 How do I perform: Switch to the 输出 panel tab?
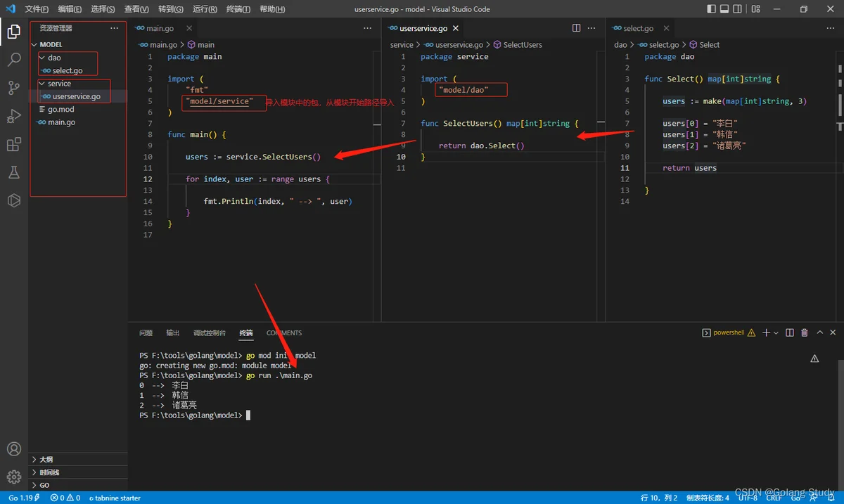pos(172,332)
